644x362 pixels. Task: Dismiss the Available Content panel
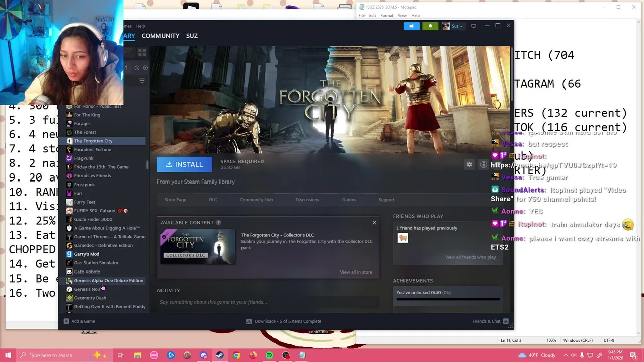coord(374,222)
